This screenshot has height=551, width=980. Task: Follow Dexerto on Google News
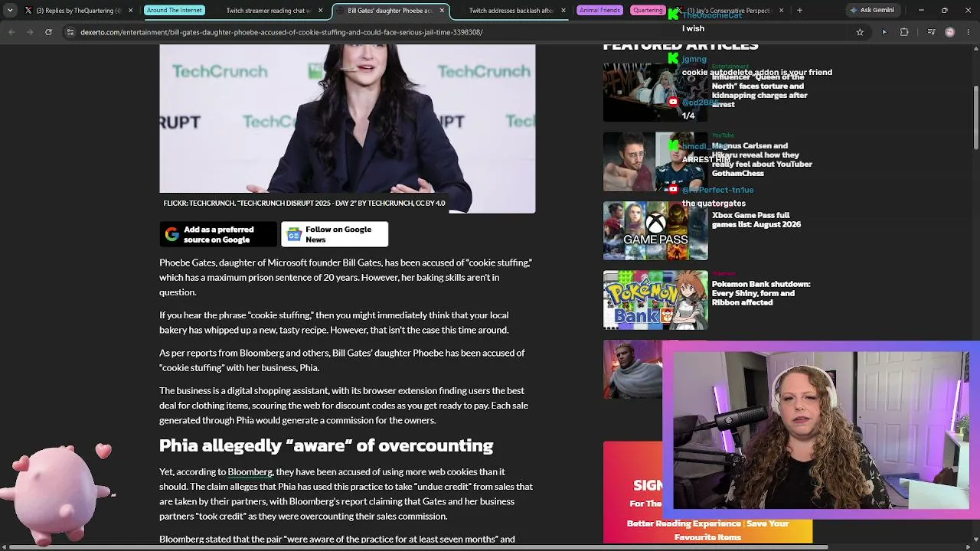pos(335,234)
